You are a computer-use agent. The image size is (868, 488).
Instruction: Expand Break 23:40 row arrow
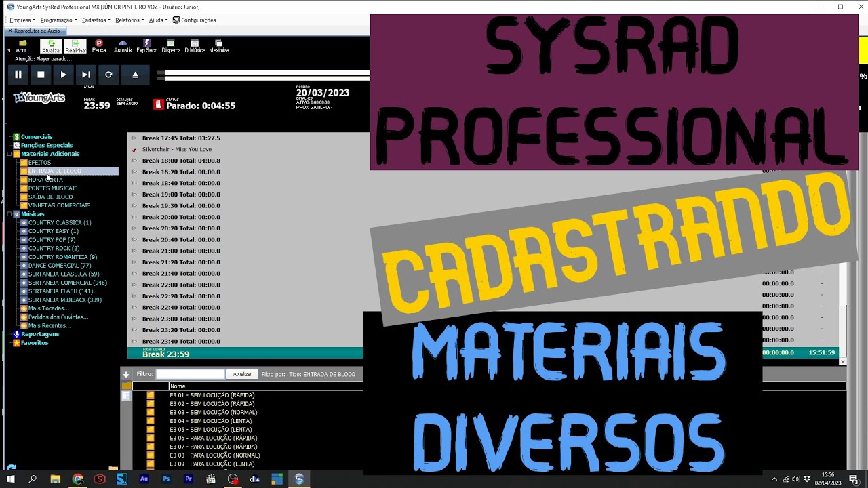[134, 341]
